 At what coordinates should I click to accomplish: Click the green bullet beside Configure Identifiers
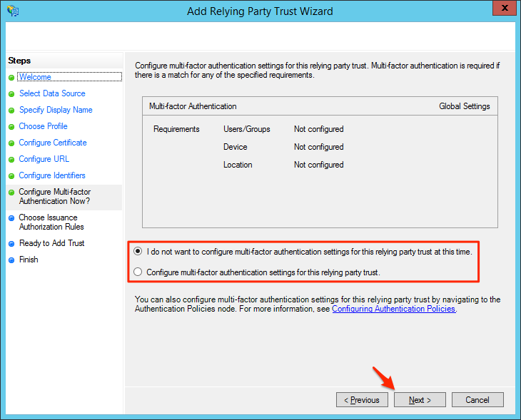(11, 176)
